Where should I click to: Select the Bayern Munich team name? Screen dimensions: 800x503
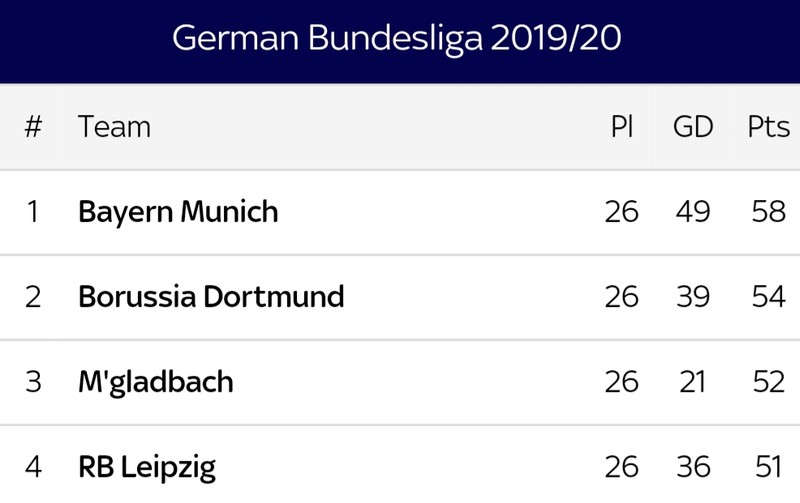[x=178, y=212]
